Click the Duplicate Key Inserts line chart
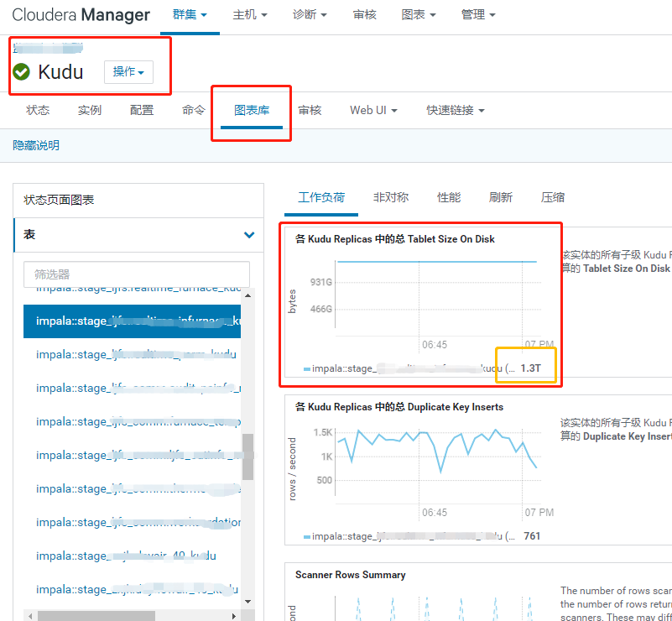Screen dimensions: 672x621 coord(437,465)
